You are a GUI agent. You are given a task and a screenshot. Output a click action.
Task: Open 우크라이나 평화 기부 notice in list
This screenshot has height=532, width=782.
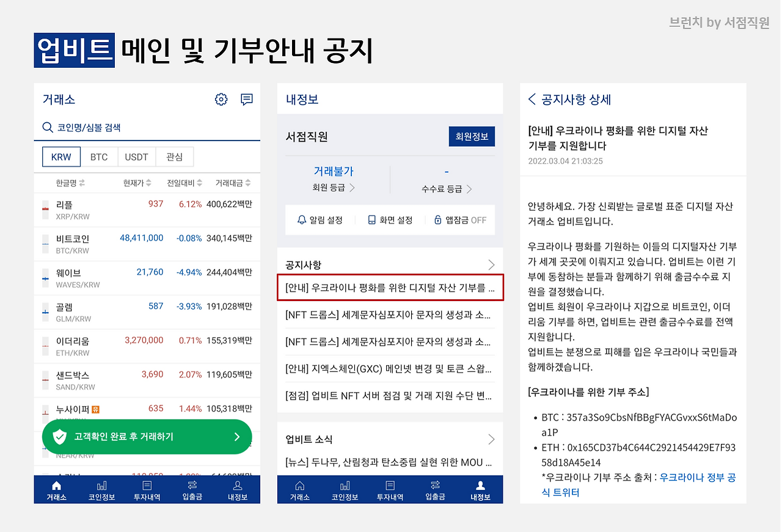pyautogui.click(x=390, y=288)
